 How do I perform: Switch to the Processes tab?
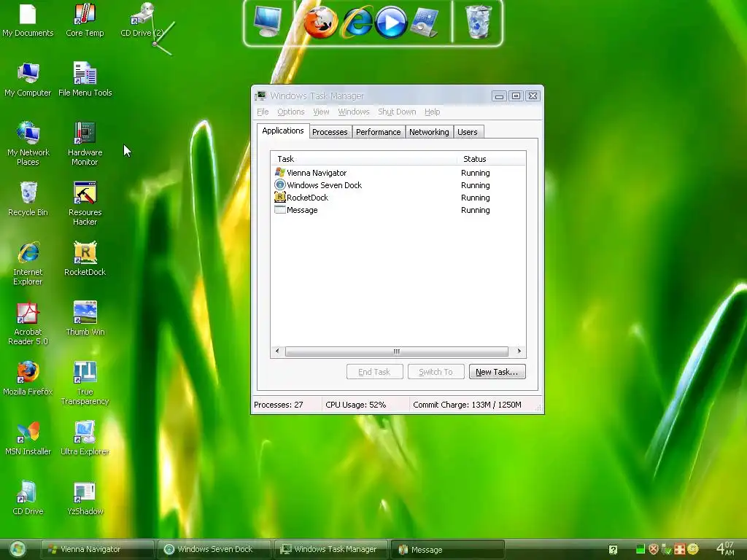[x=330, y=132]
